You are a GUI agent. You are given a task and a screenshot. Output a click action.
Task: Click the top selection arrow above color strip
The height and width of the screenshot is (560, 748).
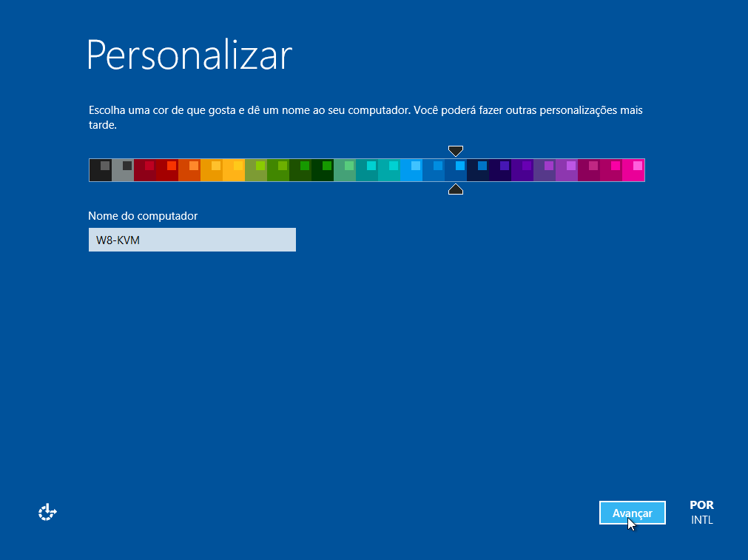(x=456, y=151)
